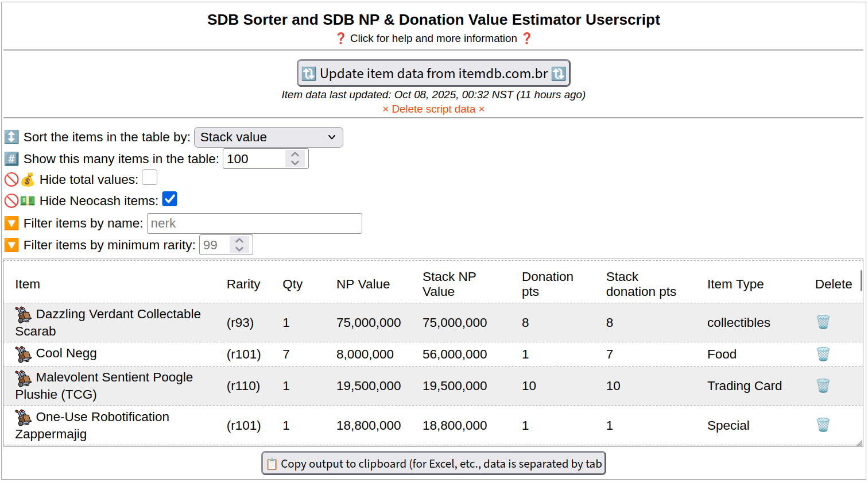Click cart icon beside Malevolent Sentient Poogle
This screenshot has width=868, height=482.
coord(24,378)
